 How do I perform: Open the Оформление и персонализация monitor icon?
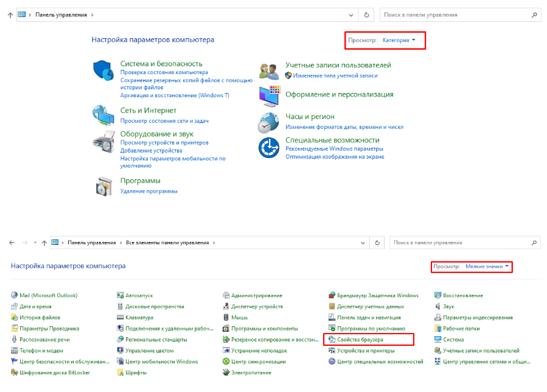click(x=268, y=95)
